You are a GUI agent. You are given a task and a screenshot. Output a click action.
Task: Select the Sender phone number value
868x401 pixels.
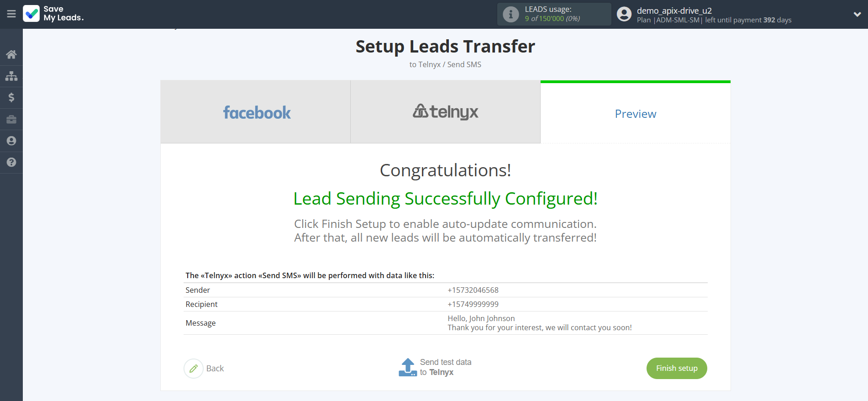pyautogui.click(x=473, y=290)
